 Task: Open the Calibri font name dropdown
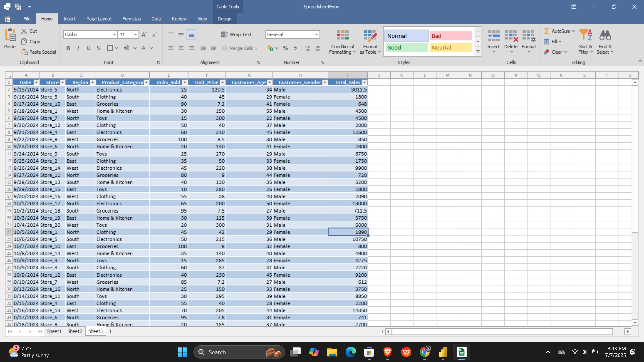tap(114, 35)
